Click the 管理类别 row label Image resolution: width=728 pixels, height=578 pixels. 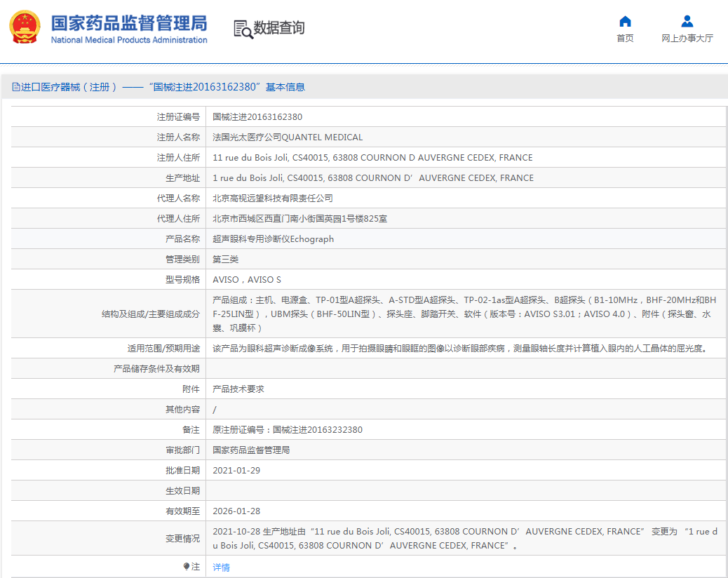point(183,260)
